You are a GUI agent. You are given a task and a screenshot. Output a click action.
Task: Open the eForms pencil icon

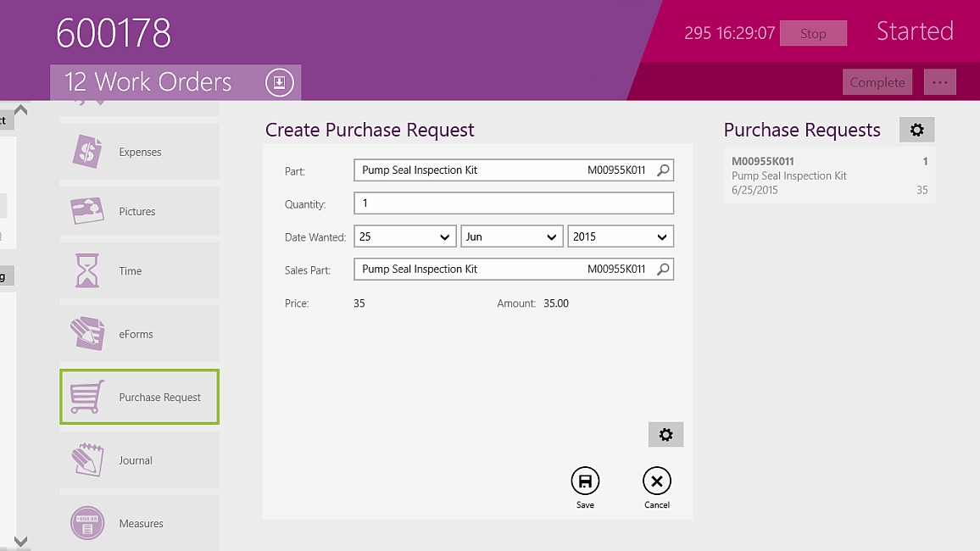pos(86,334)
